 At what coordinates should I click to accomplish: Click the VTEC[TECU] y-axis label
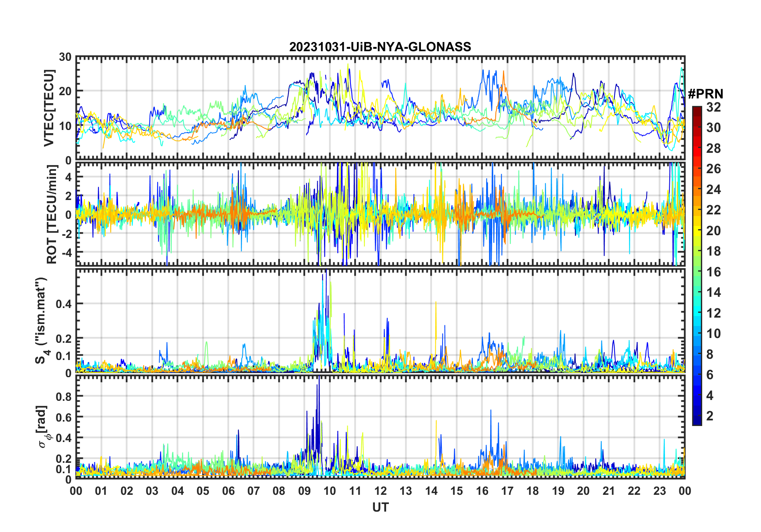click(x=49, y=108)
